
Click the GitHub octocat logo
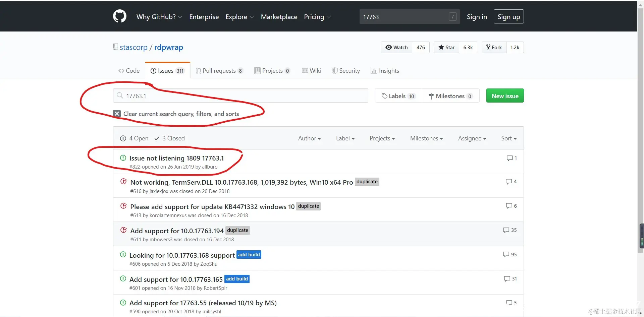[120, 16]
